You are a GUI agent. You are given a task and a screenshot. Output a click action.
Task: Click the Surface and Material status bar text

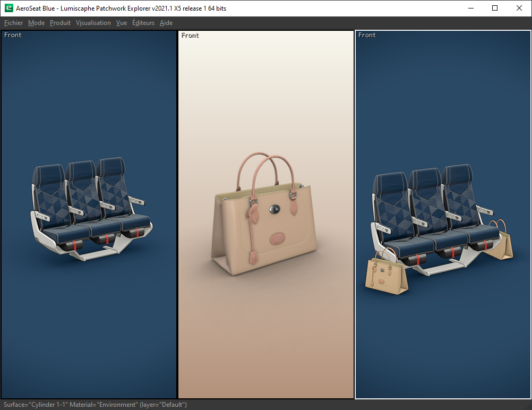coord(95,405)
